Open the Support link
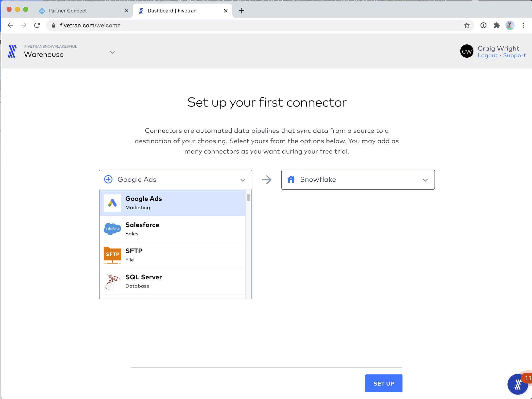The height and width of the screenshot is (399, 532). pos(514,56)
